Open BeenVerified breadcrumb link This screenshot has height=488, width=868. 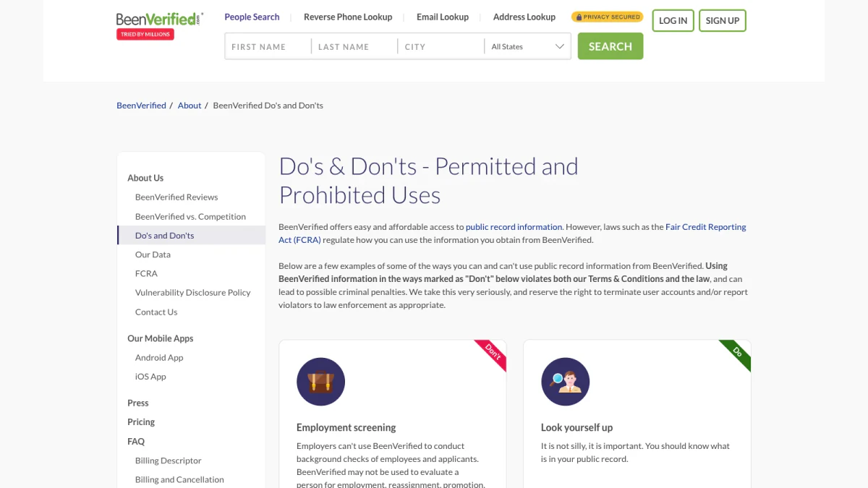click(x=141, y=106)
